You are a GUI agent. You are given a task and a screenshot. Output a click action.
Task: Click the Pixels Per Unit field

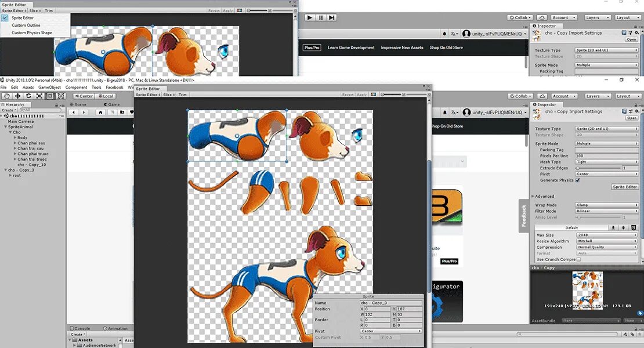[x=607, y=156]
